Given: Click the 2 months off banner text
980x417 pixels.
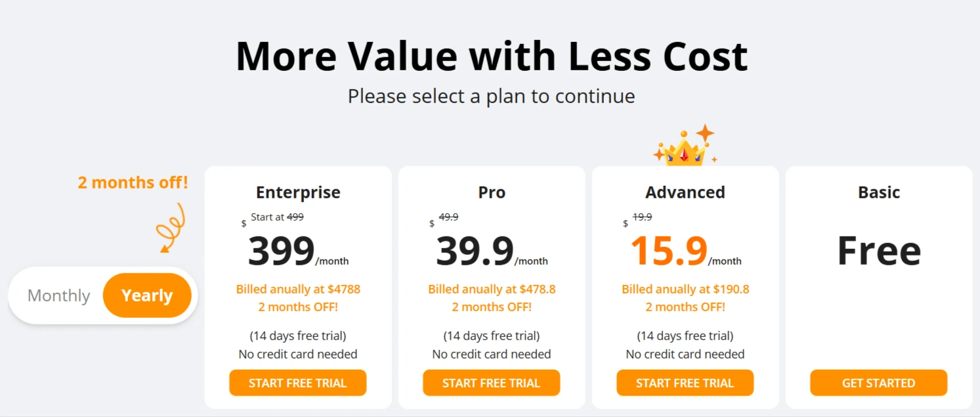Looking at the screenshot, I should click(133, 183).
